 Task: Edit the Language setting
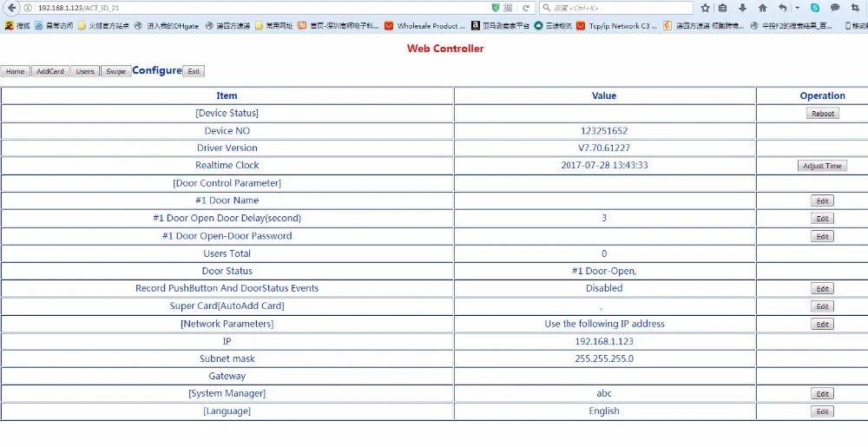click(823, 411)
